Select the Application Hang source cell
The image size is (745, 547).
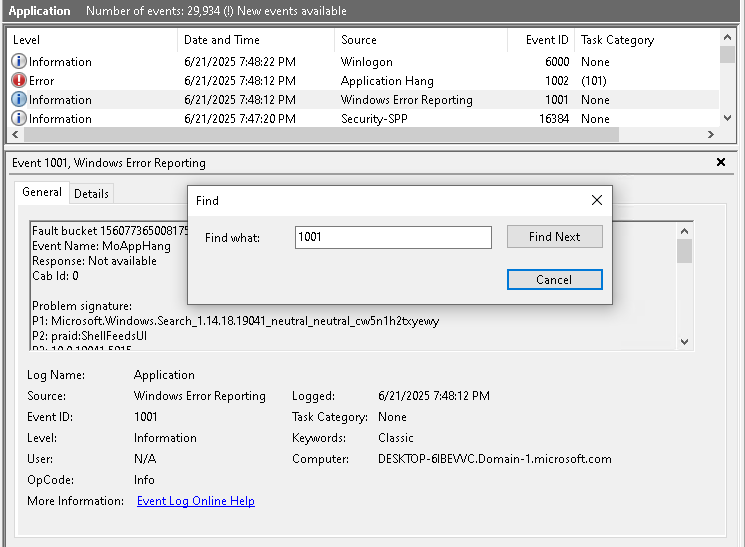(x=387, y=81)
